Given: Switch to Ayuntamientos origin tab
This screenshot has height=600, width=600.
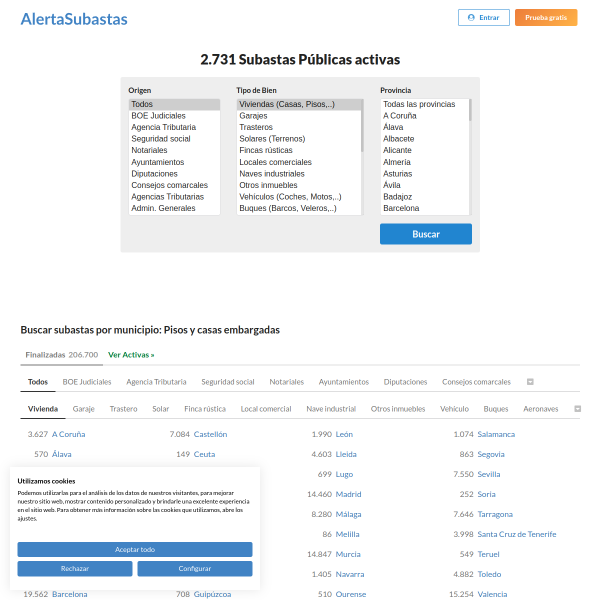Looking at the screenshot, I should 344,382.
